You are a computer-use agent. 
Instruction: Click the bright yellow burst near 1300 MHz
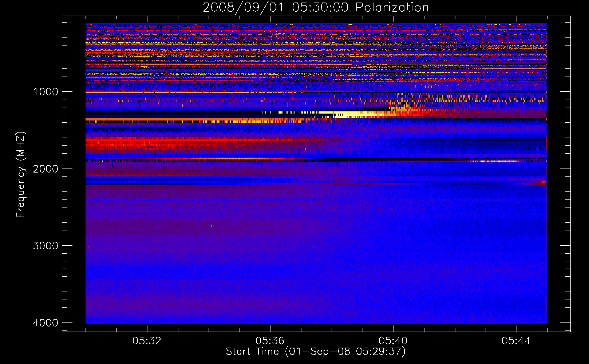coord(359,115)
